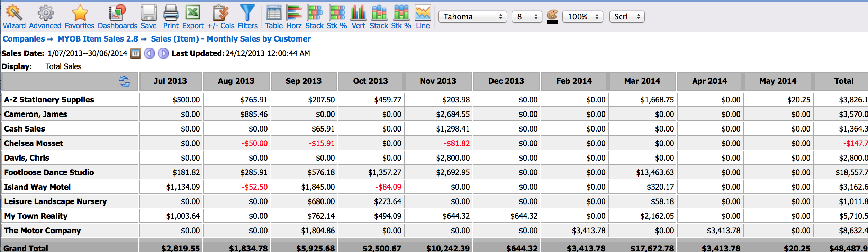Click the black color swatch
Screen dimensions: 868x252
[552, 22]
